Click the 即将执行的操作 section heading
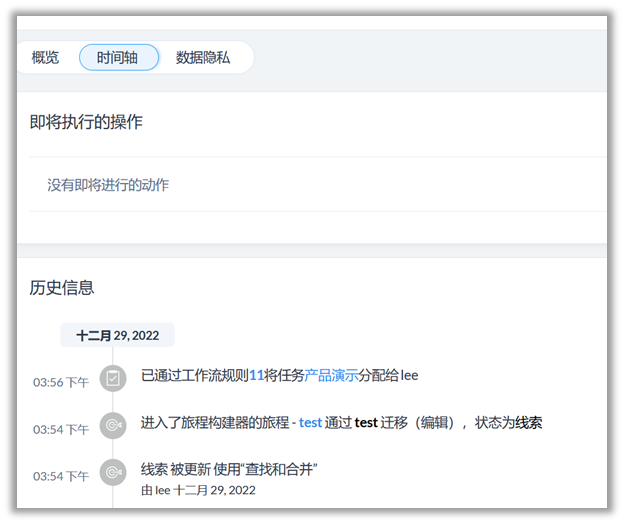The height and width of the screenshot is (524, 624). (86, 122)
